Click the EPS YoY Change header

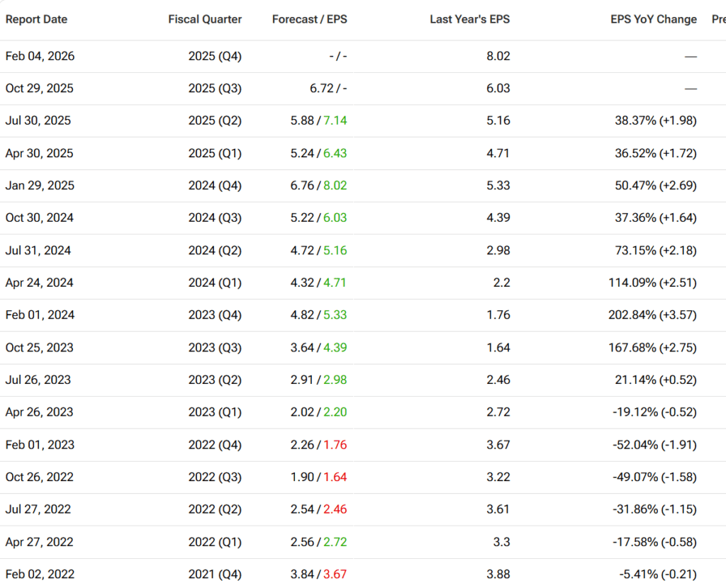click(653, 19)
